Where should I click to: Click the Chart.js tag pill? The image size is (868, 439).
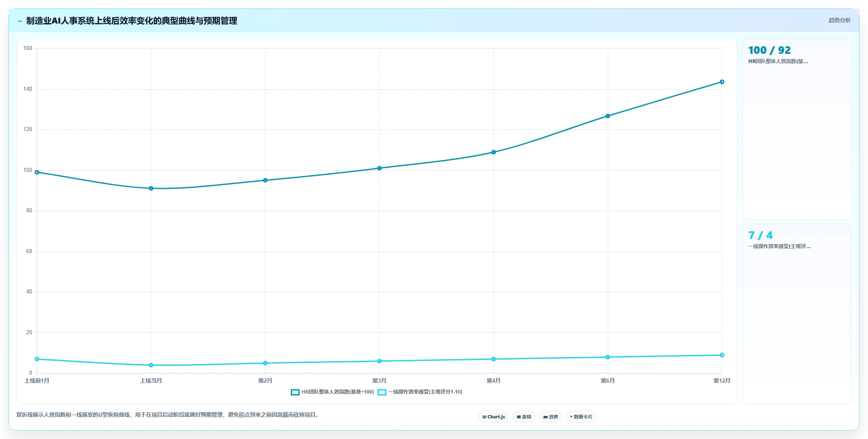pos(493,417)
